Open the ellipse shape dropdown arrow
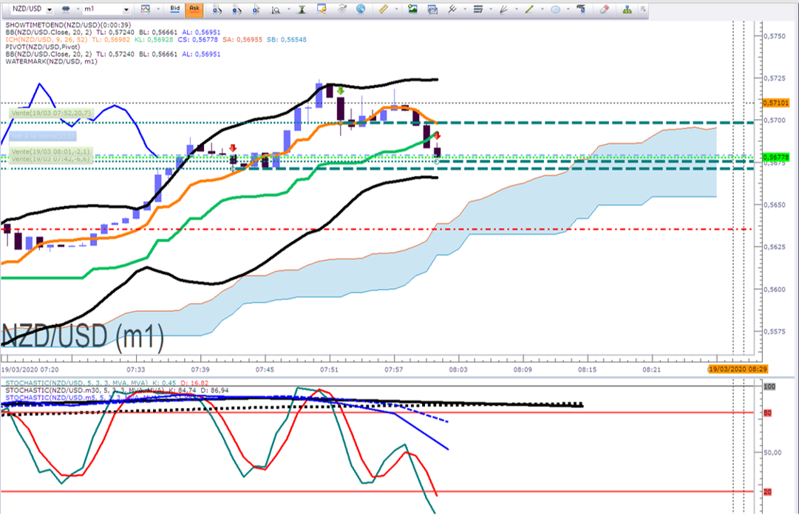 [x=568, y=9]
